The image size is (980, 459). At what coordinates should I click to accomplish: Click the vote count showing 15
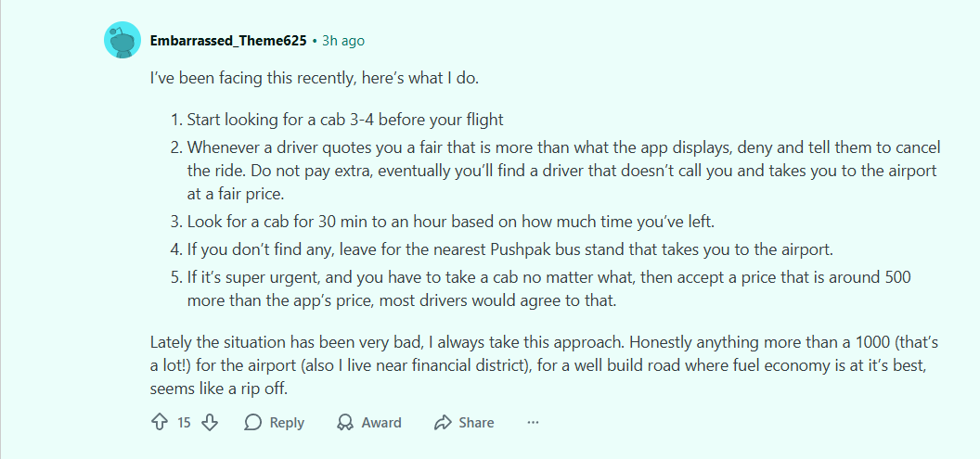click(184, 423)
